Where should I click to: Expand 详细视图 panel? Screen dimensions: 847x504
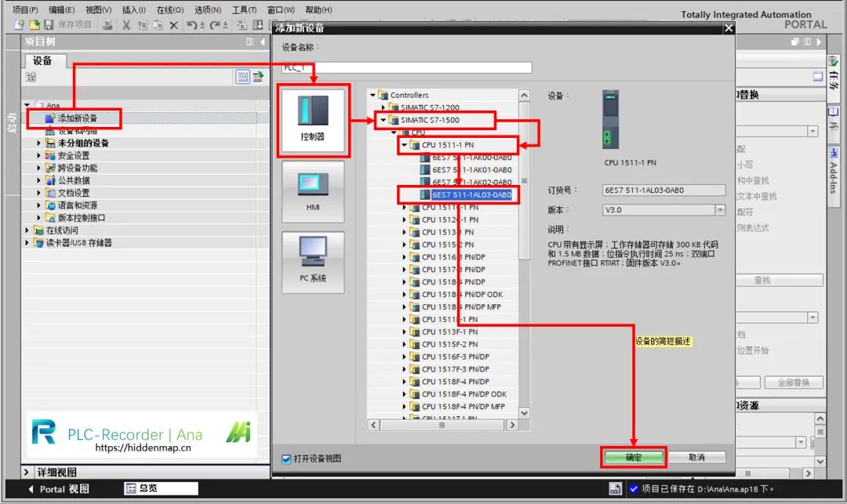pyautogui.click(x=27, y=472)
